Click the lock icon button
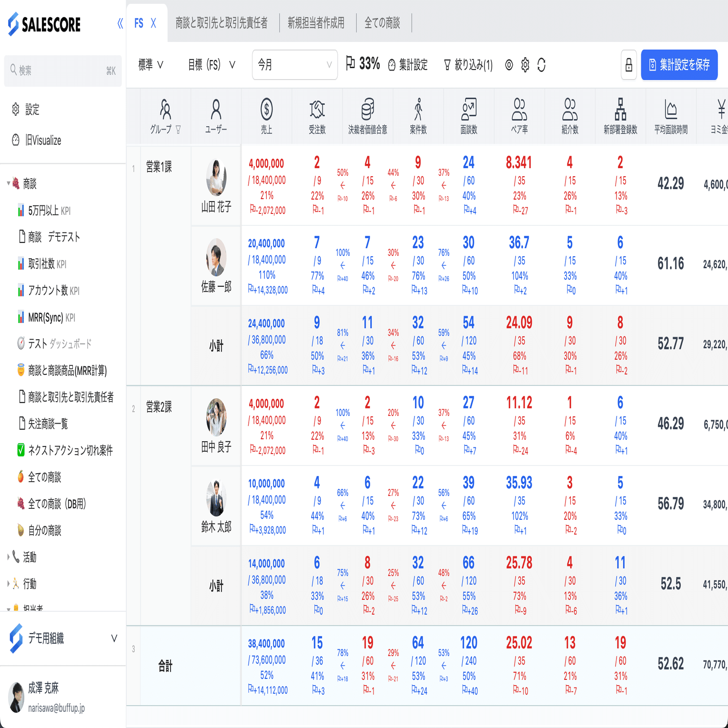 point(629,65)
